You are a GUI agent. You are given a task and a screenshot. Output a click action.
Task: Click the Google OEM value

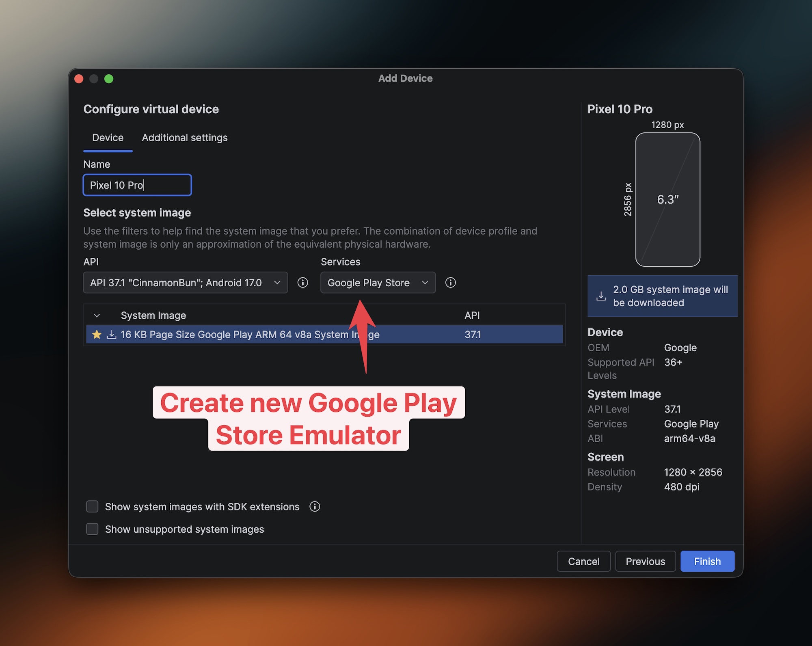click(x=680, y=348)
